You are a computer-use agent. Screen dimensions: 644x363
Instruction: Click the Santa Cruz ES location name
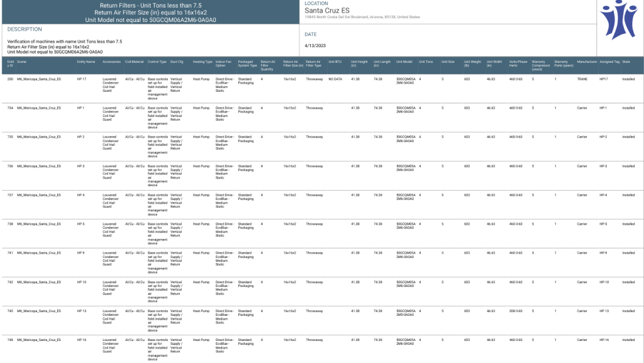tap(327, 11)
